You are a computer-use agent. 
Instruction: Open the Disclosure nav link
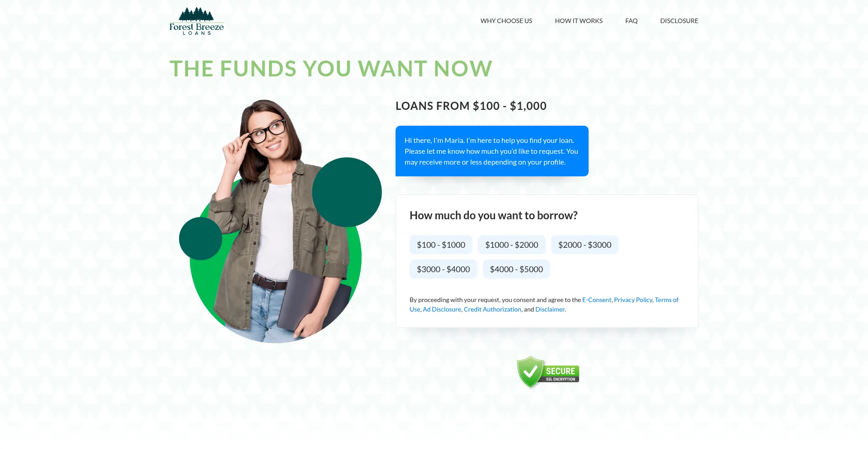[679, 21]
